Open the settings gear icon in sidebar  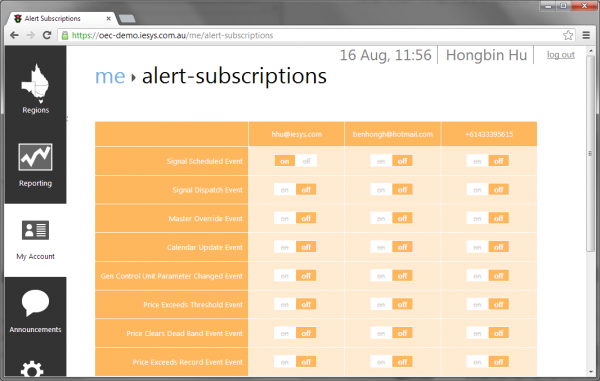coord(32,369)
